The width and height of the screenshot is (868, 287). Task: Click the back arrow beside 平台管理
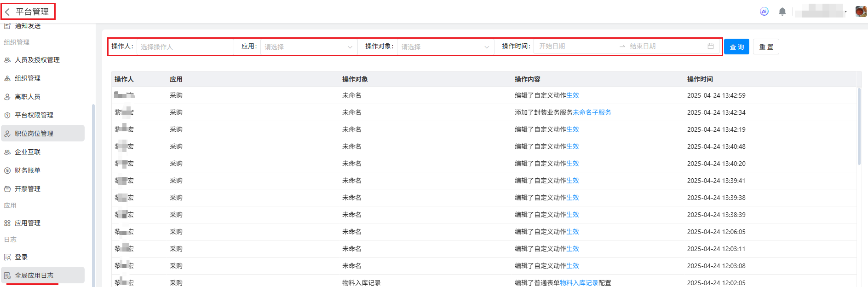pyautogui.click(x=7, y=12)
